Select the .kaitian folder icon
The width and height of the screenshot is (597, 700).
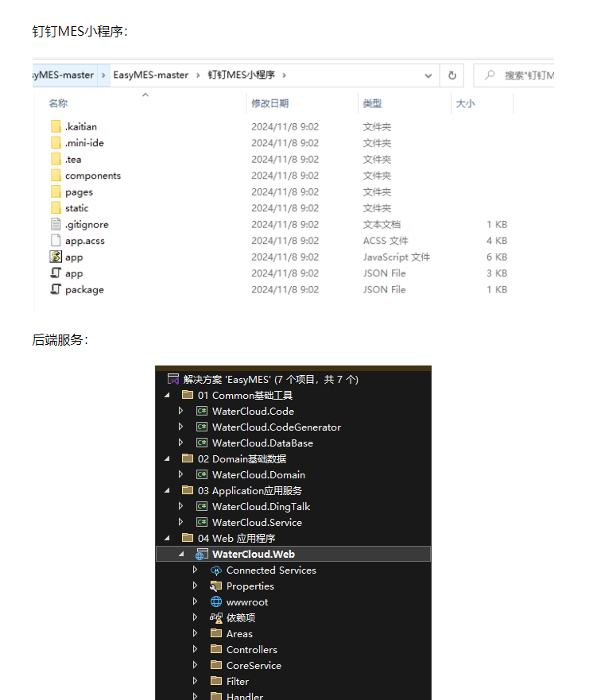point(56,126)
